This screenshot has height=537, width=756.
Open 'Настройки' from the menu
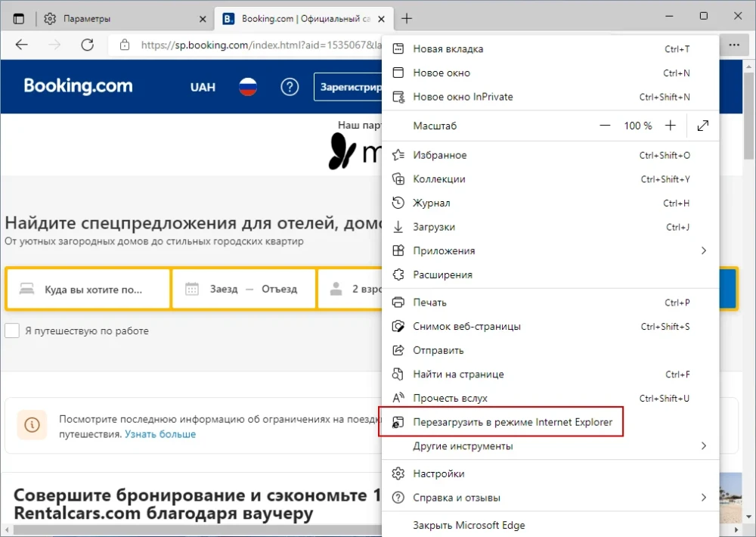[x=438, y=473]
